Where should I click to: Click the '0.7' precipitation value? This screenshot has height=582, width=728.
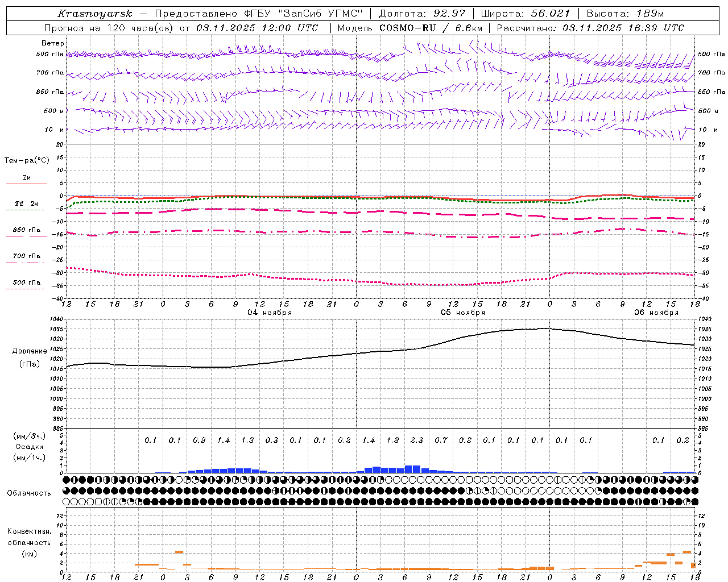(x=441, y=440)
